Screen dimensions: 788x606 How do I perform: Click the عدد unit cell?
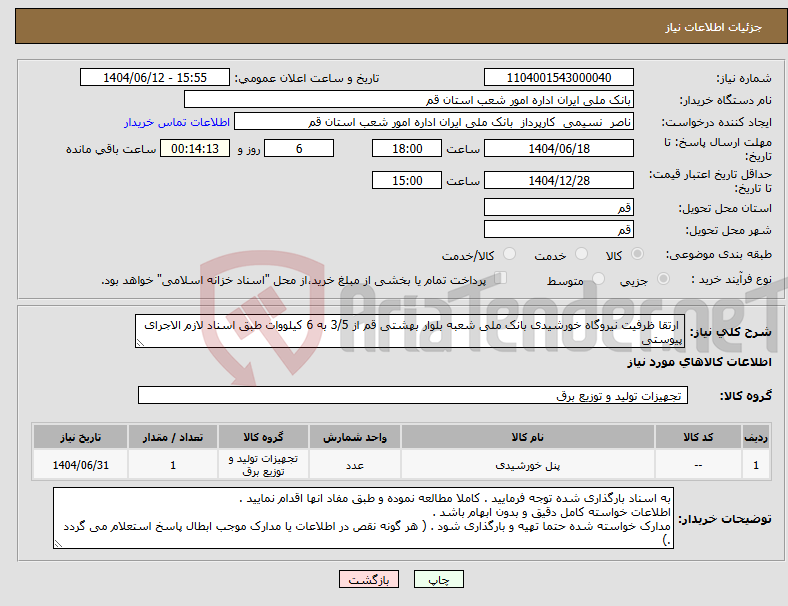click(x=355, y=465)
